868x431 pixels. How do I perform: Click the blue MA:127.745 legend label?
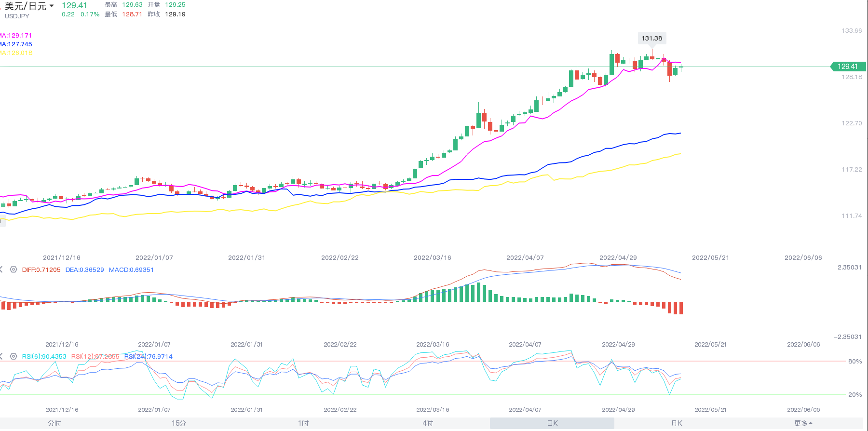16,44
